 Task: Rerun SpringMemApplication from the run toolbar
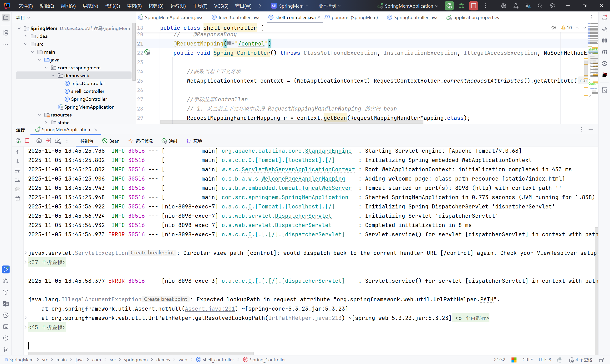18,141
